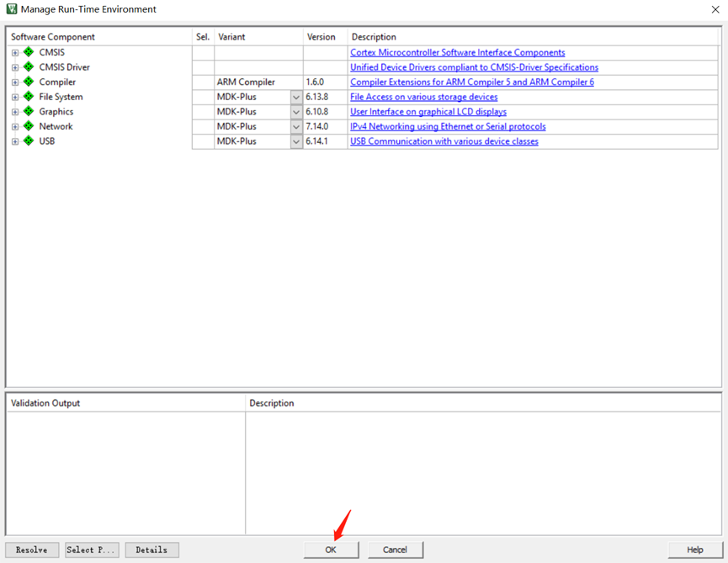Expand the File System tree node
This screenshot has height=563, width=728.
tap(15, 98)
